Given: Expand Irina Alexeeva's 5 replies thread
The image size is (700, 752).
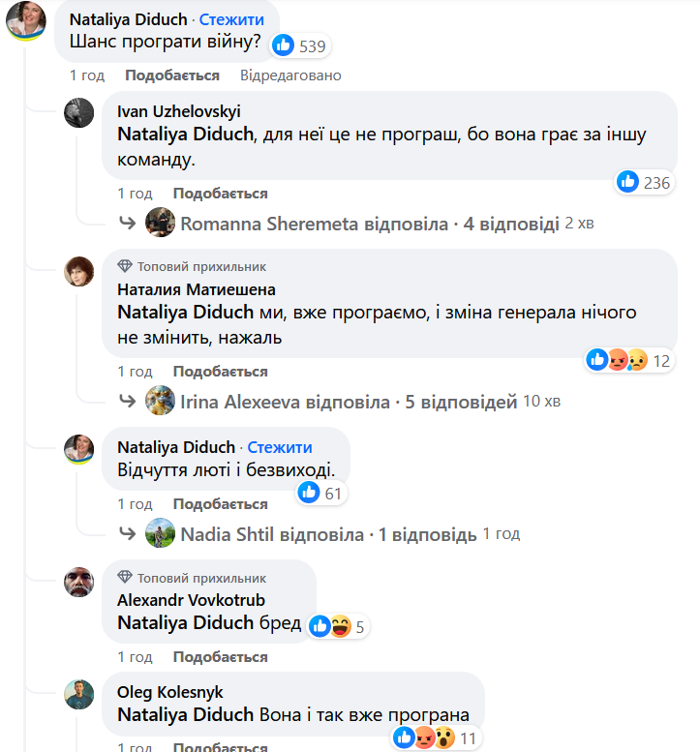Looking at the screenshot, I should pos(349,402).
